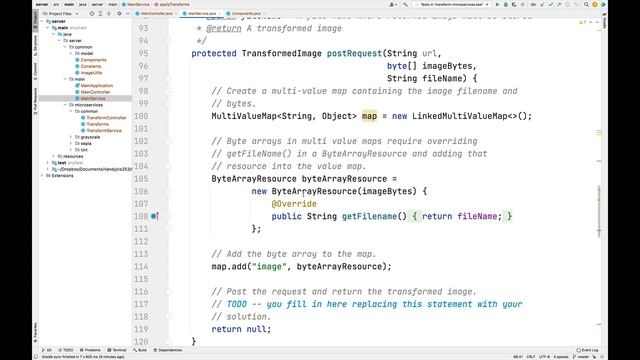Click Git commit checkmark icon

pyautogui.click(x=551, y=4)
